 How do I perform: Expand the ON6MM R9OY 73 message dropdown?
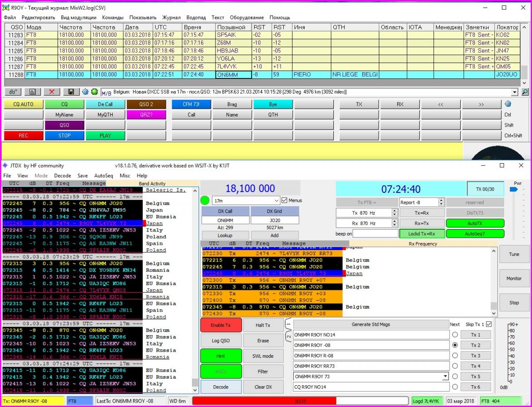click(x=445, y=376)
